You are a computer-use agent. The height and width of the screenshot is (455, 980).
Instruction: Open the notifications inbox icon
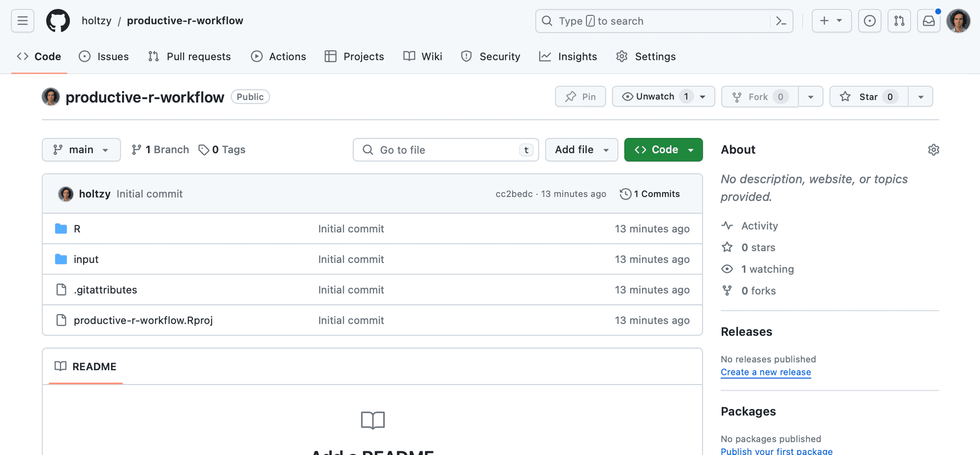[x=928, y=21]
